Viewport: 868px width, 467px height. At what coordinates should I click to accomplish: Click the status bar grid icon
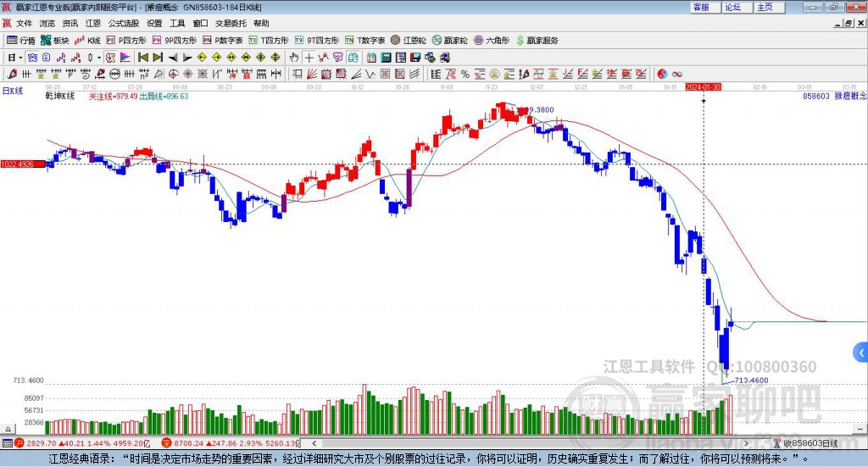(x=7, y=443)
